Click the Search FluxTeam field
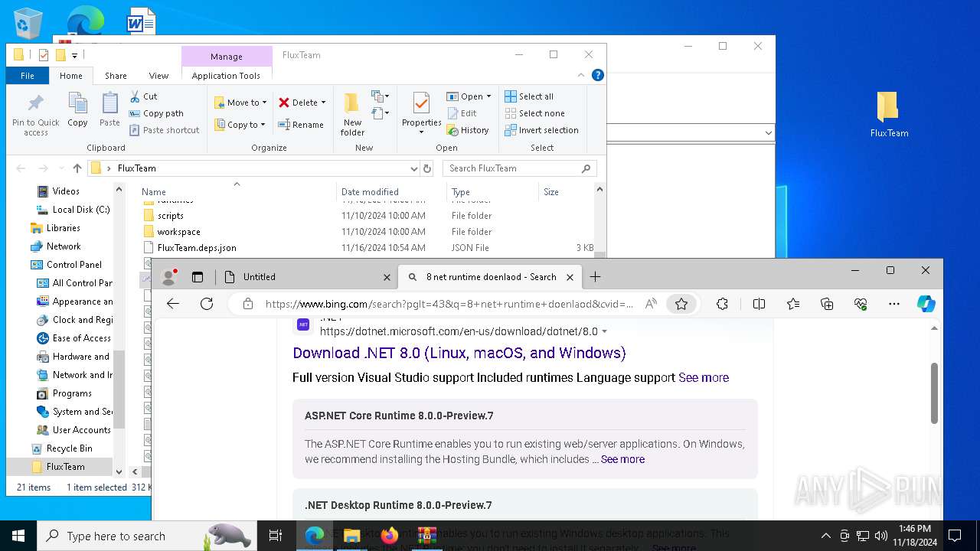Viewport: 980px width, 551px height. (x=520, y=168)
